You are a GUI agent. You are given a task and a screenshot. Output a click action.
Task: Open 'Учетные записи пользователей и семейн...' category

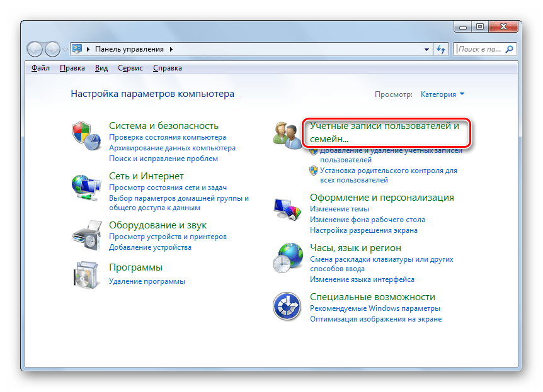[x=384, y=132]
